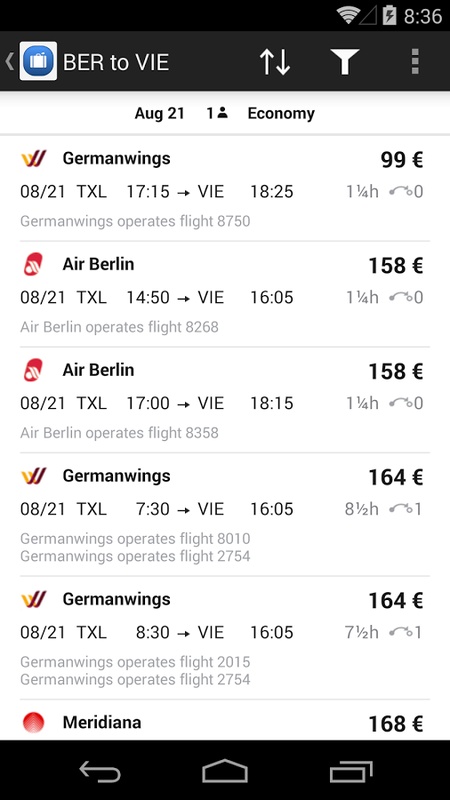Choose the Germanwings 7:30 departure flight
Image resolution: width=450 pixels, height=800 pixels.
point(225,515)
